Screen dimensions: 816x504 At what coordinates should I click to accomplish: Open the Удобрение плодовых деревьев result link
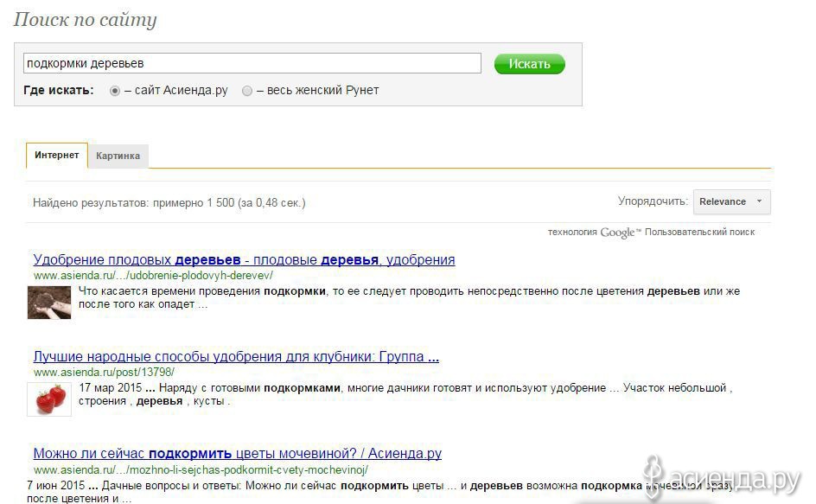click(x=244, y=259)
